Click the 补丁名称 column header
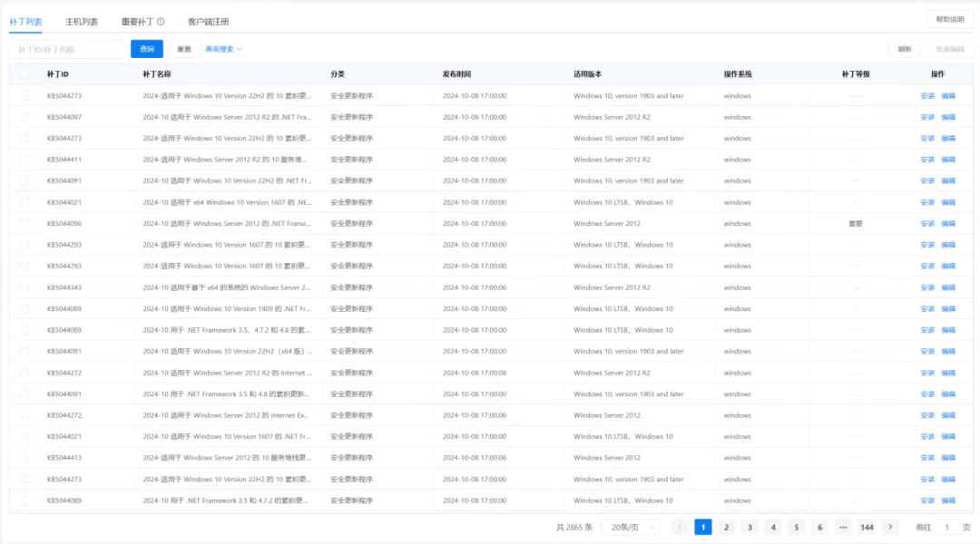 [x=157, y=73]
